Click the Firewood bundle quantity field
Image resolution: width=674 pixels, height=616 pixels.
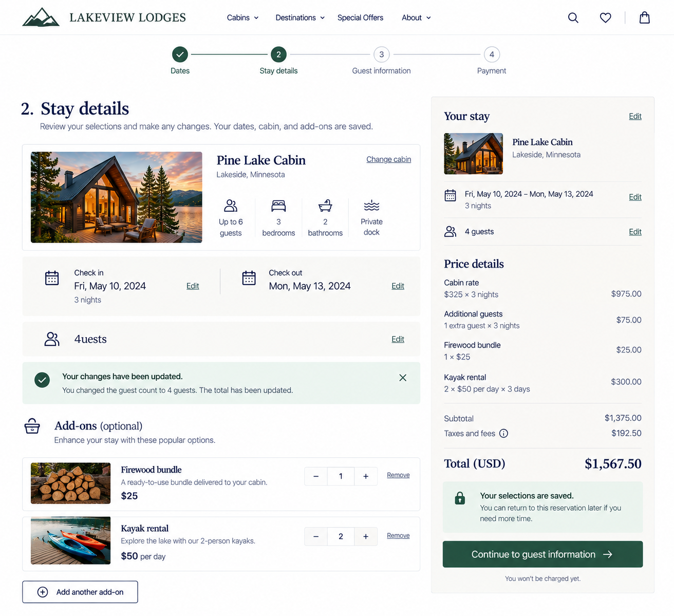click(341, 476)
